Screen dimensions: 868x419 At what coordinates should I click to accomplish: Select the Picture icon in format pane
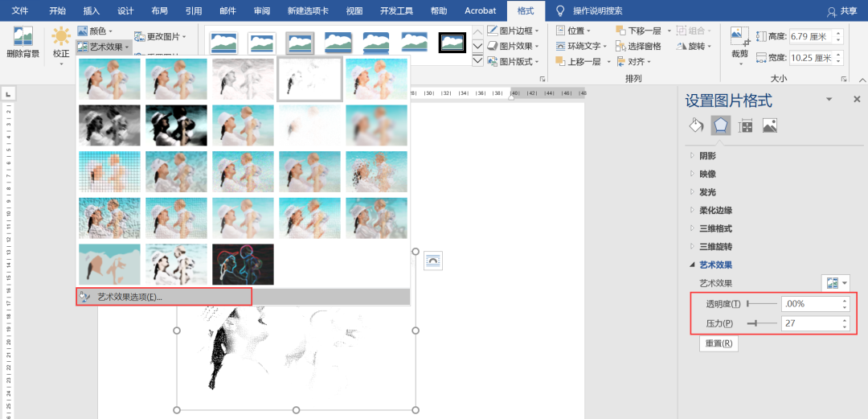click(x=770, y=125)
